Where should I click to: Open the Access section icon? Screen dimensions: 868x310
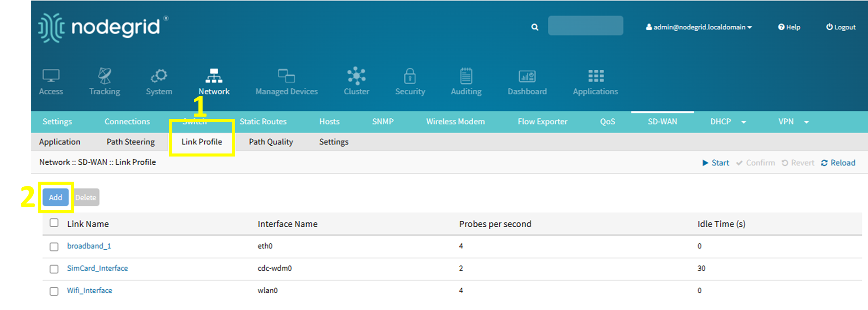[x=51, y=76]
